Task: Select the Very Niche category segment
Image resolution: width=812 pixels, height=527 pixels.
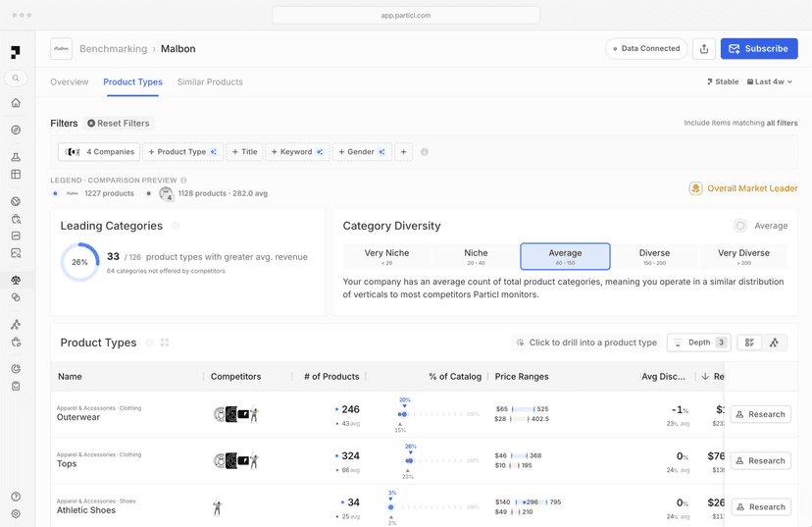Action: click(386, 256)
